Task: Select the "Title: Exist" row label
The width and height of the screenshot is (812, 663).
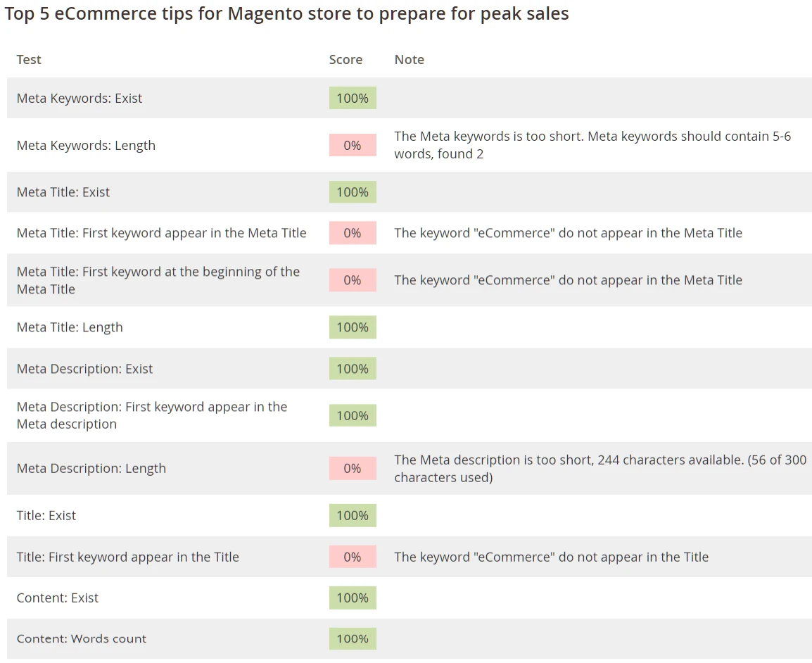Action: pyautogui.click(x=46, y=516)
